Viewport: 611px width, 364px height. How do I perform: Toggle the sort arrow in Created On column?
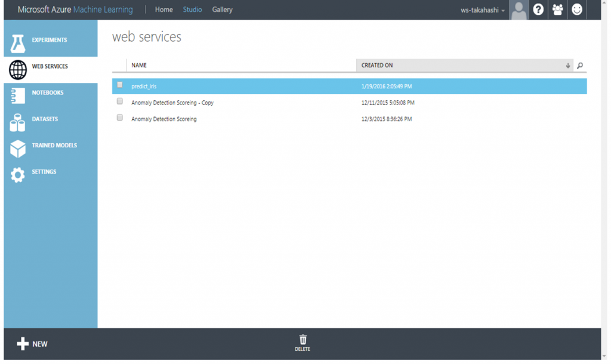pyautogui.click(x=568, y=66)
